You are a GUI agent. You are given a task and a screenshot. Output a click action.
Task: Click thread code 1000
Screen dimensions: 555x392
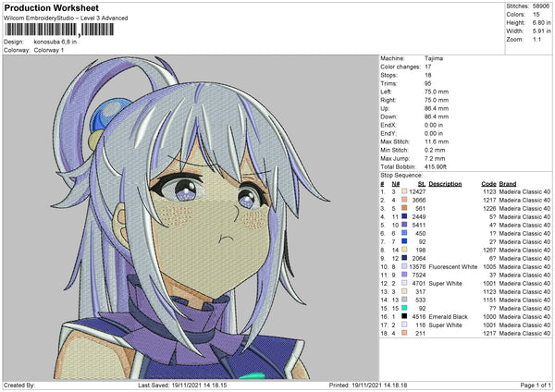(x=489, y=316)
